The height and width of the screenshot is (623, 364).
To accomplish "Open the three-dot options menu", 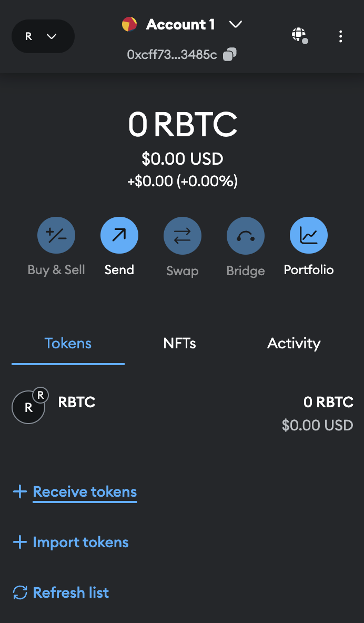I will click(341, 36).
